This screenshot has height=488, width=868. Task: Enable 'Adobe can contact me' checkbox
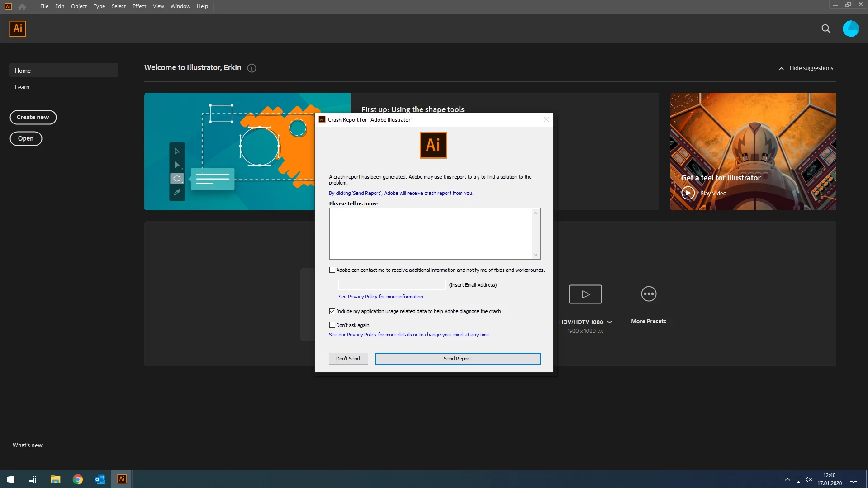pyautogui.click(x=332, y=270)
